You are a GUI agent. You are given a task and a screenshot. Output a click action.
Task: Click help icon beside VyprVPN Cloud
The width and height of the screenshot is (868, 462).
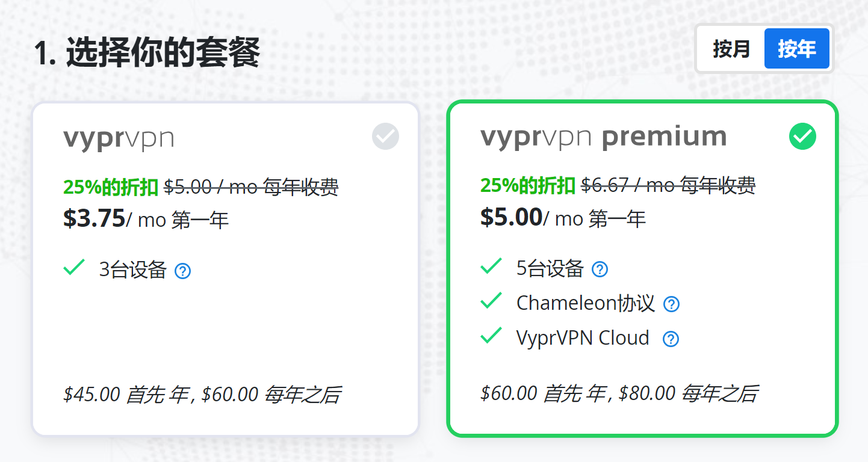671,339
